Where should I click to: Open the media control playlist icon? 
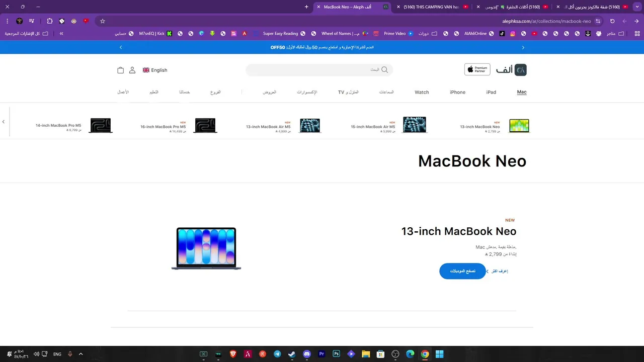[32, 21]
